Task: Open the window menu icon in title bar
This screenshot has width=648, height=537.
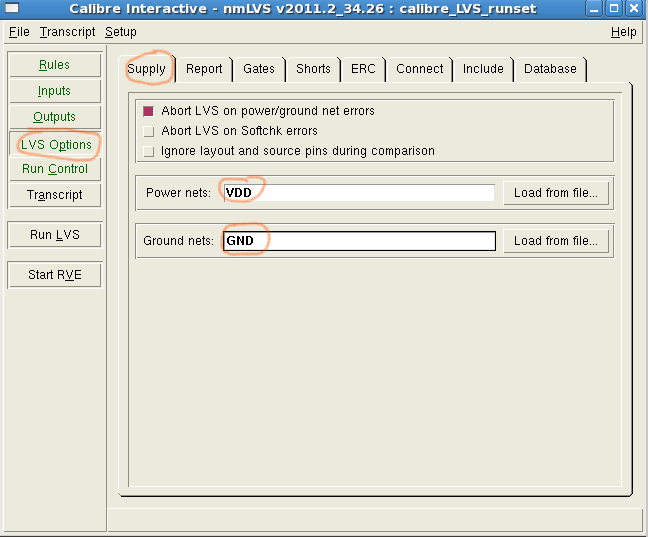Action: [12, 8]
